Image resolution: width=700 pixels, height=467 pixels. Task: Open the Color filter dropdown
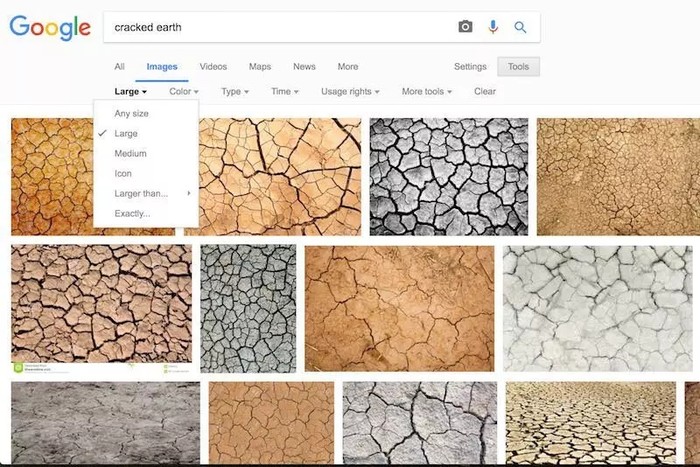pyautogui.click(x=183, y=91)
